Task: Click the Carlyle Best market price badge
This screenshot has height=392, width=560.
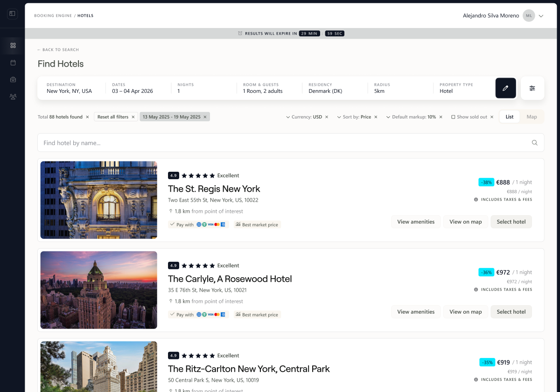Action: (257, 315)
